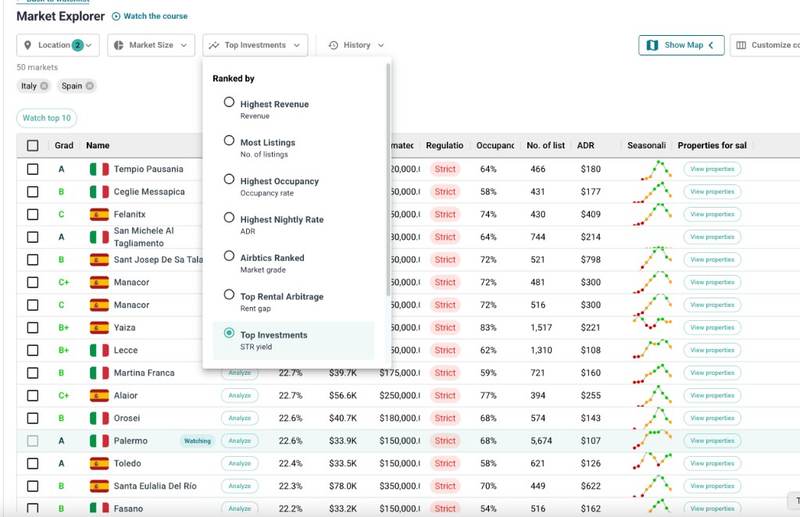Click Analyze for Santa Eulalia Del Río

pyautogui.click(x=240, y=486)
